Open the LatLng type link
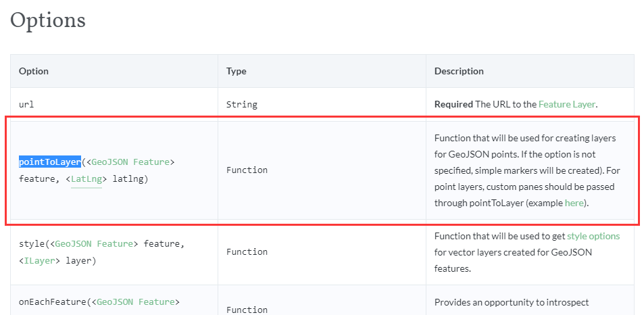The height and width of the screenshot is (315, 644). 86,179
